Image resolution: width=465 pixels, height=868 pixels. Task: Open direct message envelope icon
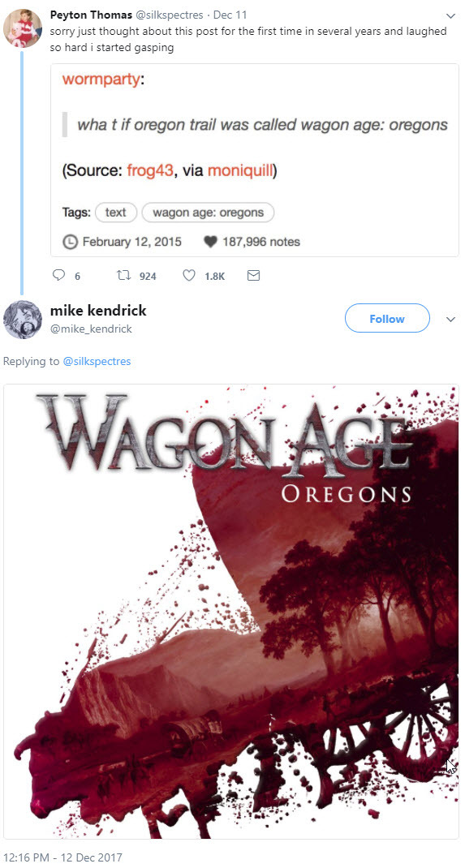click(x=253, y=275)
